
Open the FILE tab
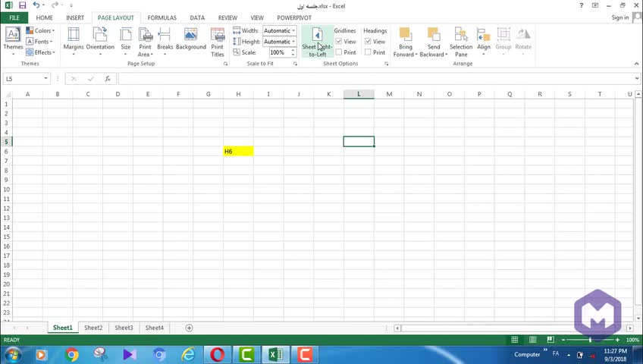click(x=14, y=17)
